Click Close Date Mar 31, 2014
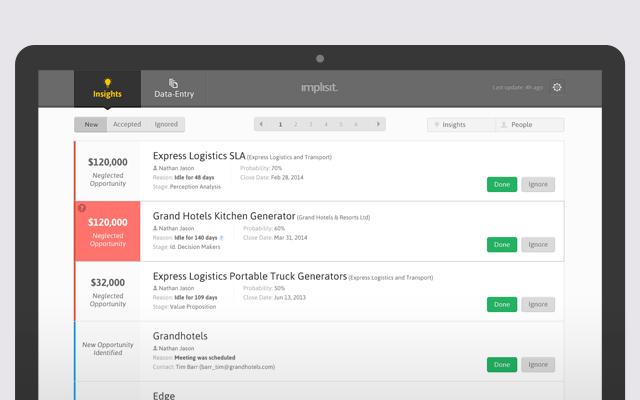640x400 pixels. tap(275, 238)
